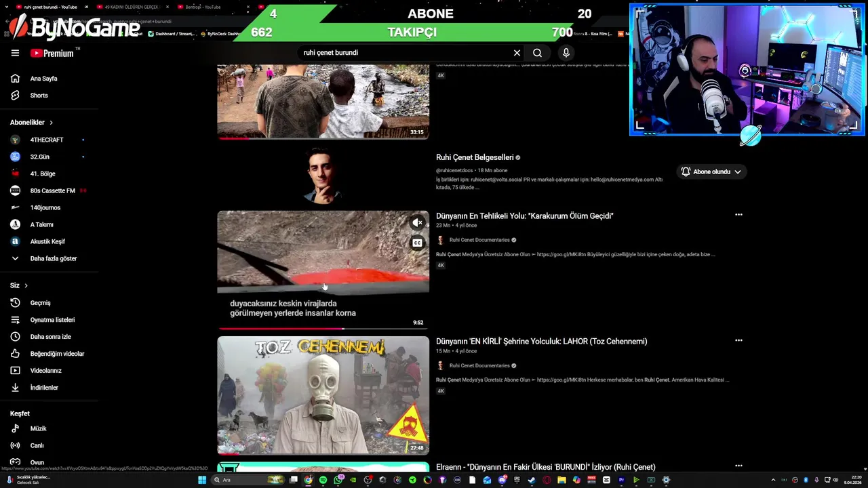This screenshot has height=488, width=868.
Task: Click 'Ruhi Cenet Documentaries' under Karakurum video
Action: coord(479,240)
